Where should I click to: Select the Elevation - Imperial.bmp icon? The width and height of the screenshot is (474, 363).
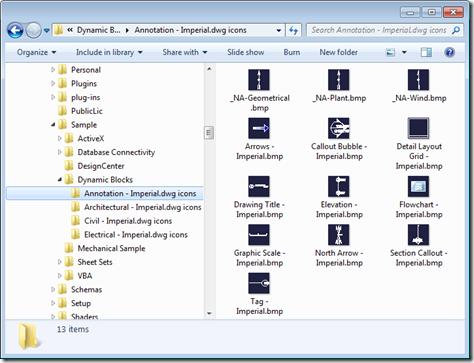point(338,187)
